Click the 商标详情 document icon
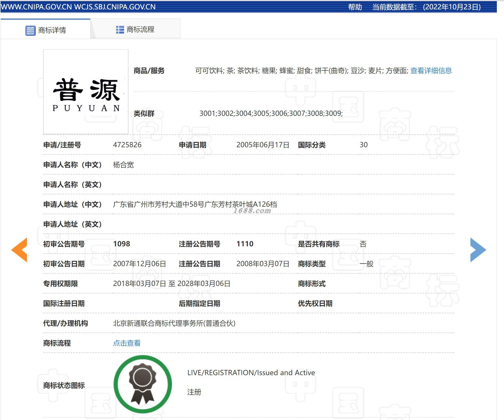 pyautogui.click(x=30, y=30)
